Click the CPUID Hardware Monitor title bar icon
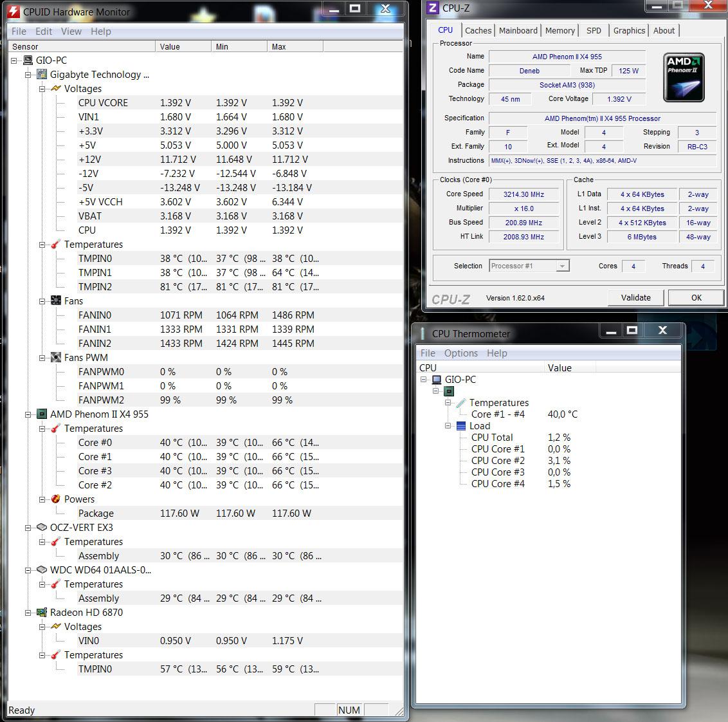 click(x=14, y=12)
